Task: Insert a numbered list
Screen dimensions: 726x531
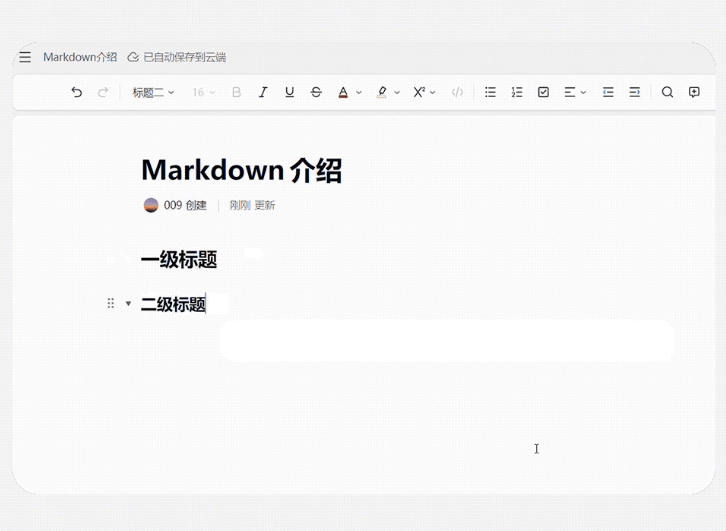Action: pyautogui.click(x=517, y=92)
